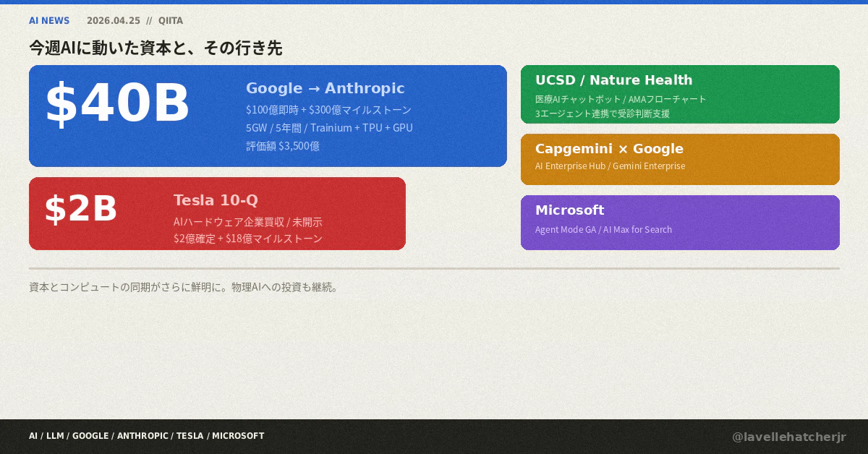The width and height of the screenshot is (868, 454).
Task: Click the AI NEWS label
Action: click(x=49, y=20)
